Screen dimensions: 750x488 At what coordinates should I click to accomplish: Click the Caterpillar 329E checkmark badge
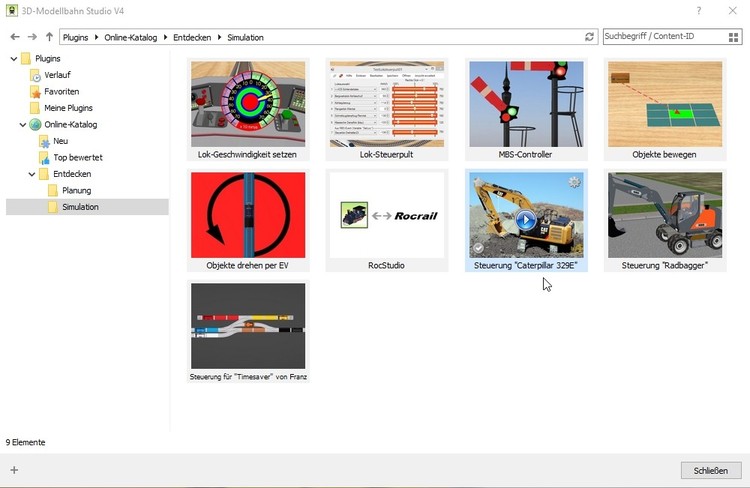(478, 248)
